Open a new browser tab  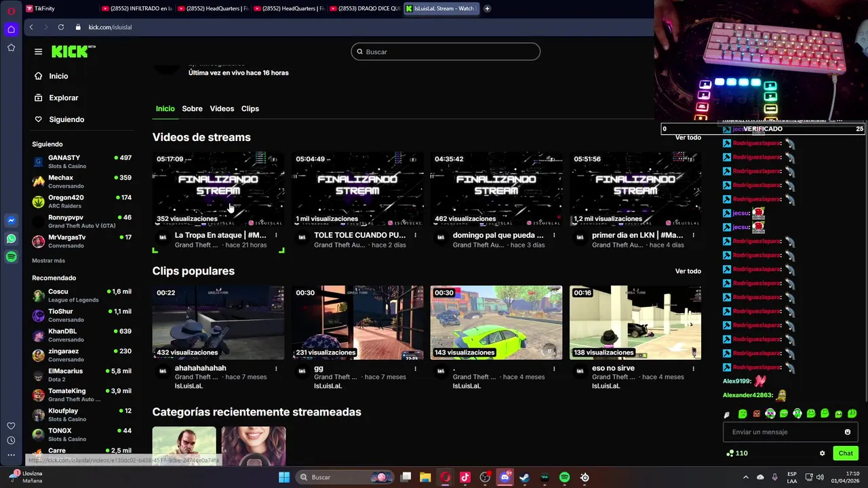pyautogui.click(x=487, y=9)
